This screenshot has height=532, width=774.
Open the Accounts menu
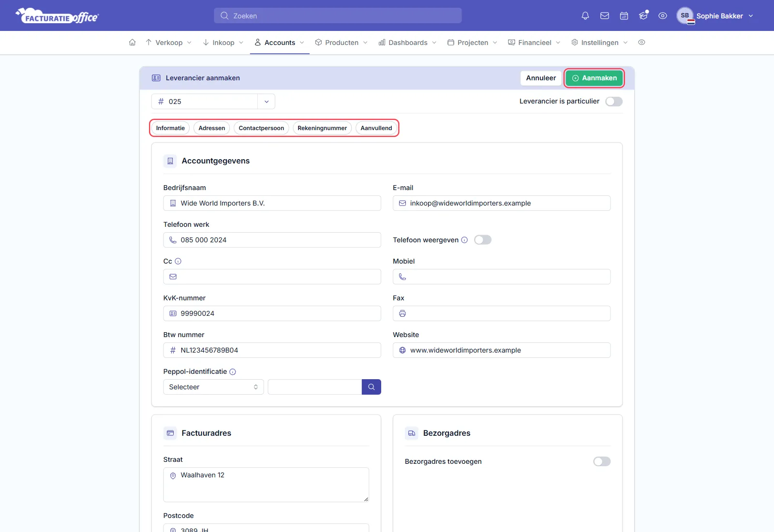pos(280,43)
